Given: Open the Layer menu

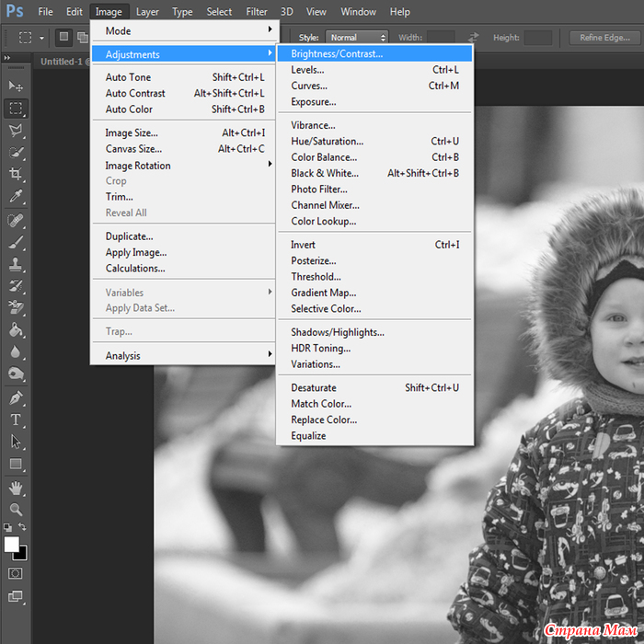Looking at the screenshot, I should [x=147, y=12].
